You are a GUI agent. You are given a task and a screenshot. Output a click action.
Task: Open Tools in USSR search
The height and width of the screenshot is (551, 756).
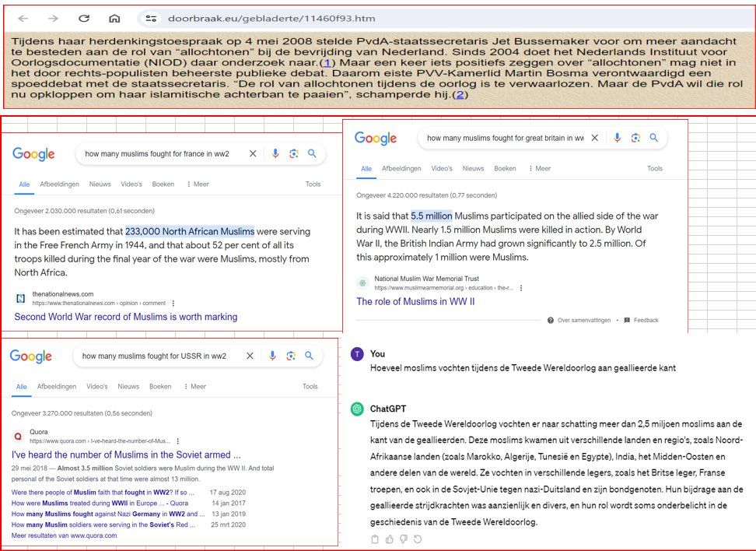coord(310,387)
